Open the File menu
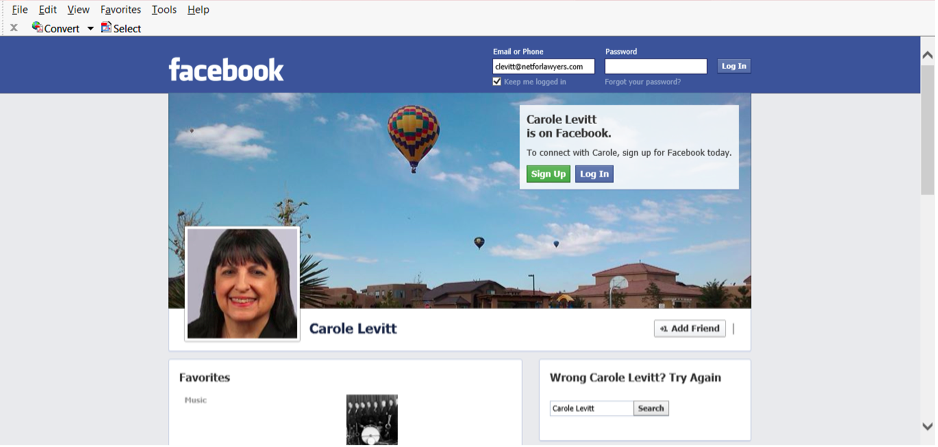The width and height of the screenshot is (938, 447). click(20, 10)
